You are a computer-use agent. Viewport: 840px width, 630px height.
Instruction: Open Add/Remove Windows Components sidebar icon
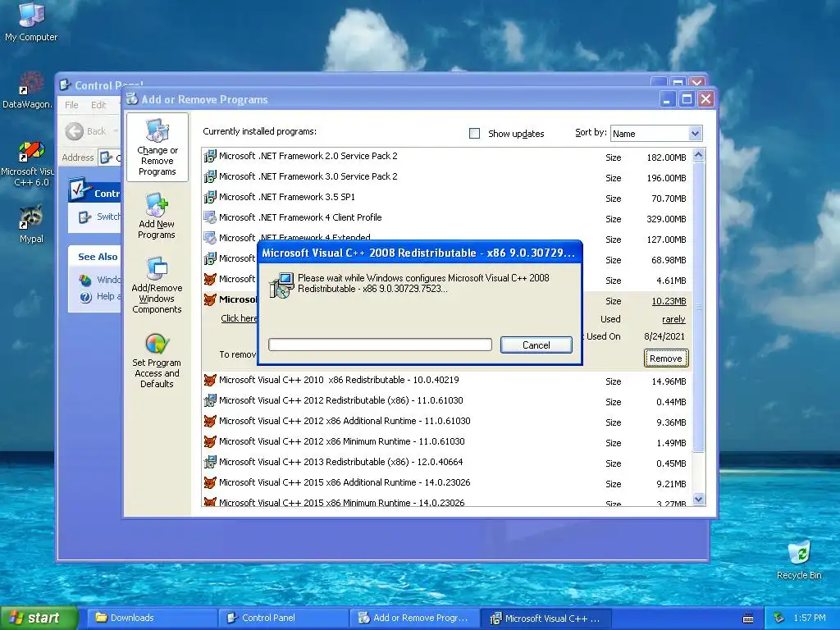point(157,285)
